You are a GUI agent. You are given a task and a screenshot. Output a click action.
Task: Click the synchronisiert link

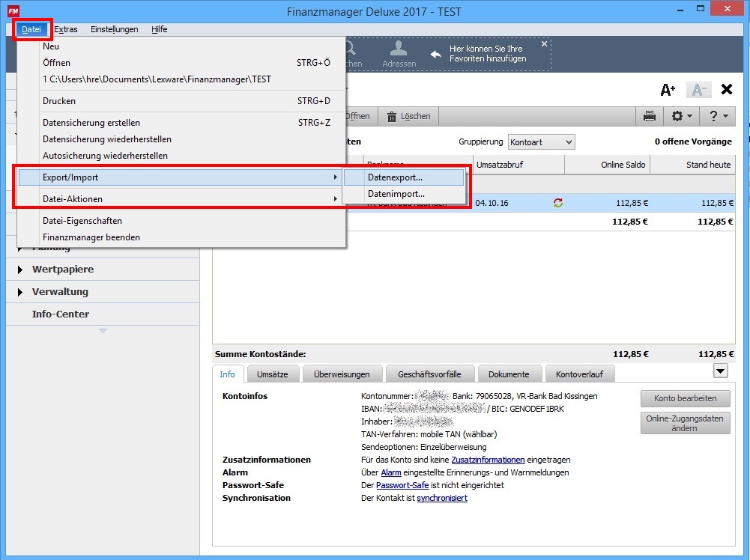point(442,498)
